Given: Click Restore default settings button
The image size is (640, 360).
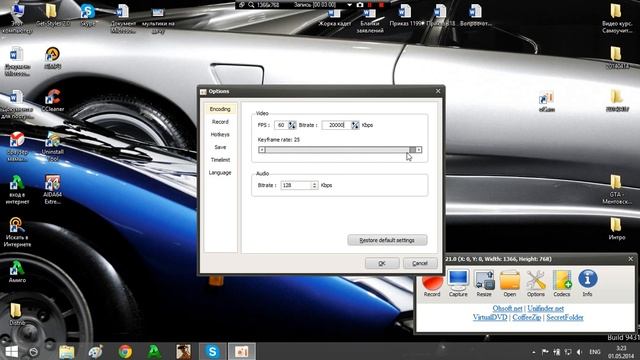Looking at the screenshot, I should 387,240.
